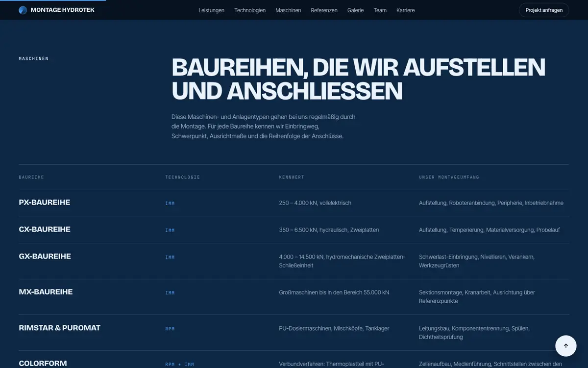The width and height of the screenshot is (588, 368).
Task: Click the '4.000 – 14.500 kN' Kennwert cell
Action: point(342,261)
